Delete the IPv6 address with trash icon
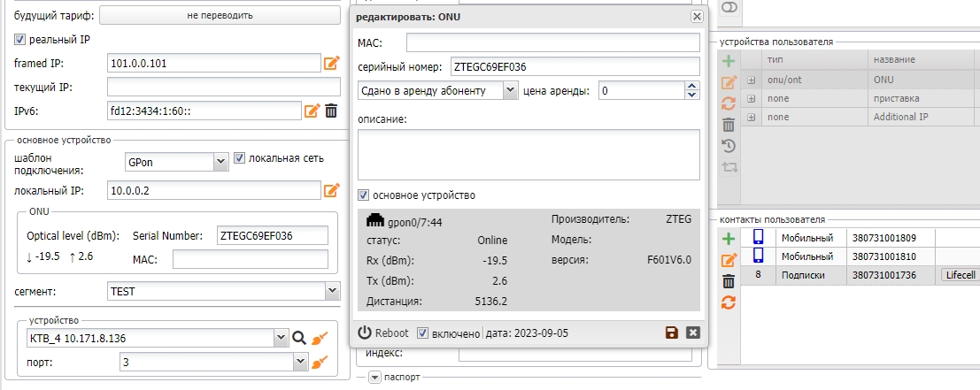 pos(331,111)
